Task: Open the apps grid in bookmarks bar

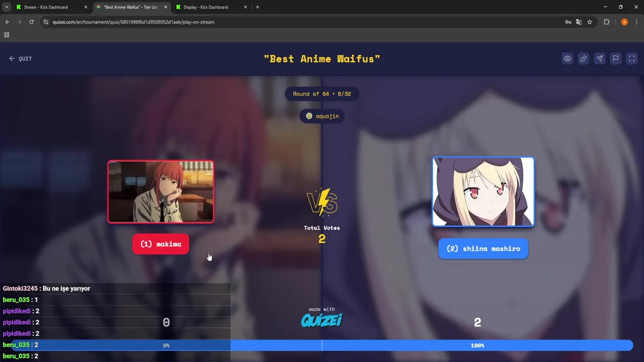Action: coord(7,35)
